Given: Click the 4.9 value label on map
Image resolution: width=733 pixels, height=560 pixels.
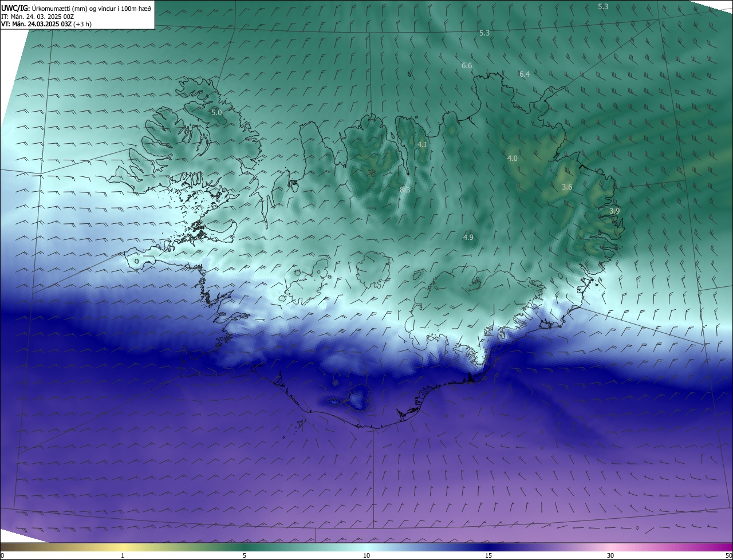Looking at the screenshot, I should click(468, 237).
